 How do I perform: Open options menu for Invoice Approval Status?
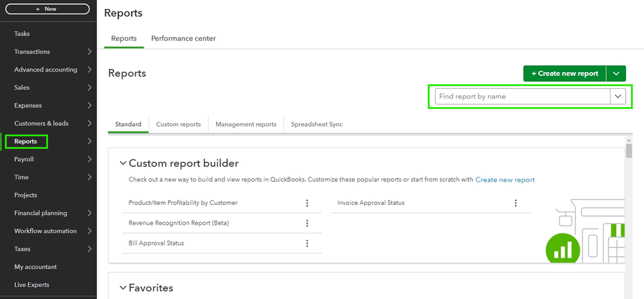[516, 203]
